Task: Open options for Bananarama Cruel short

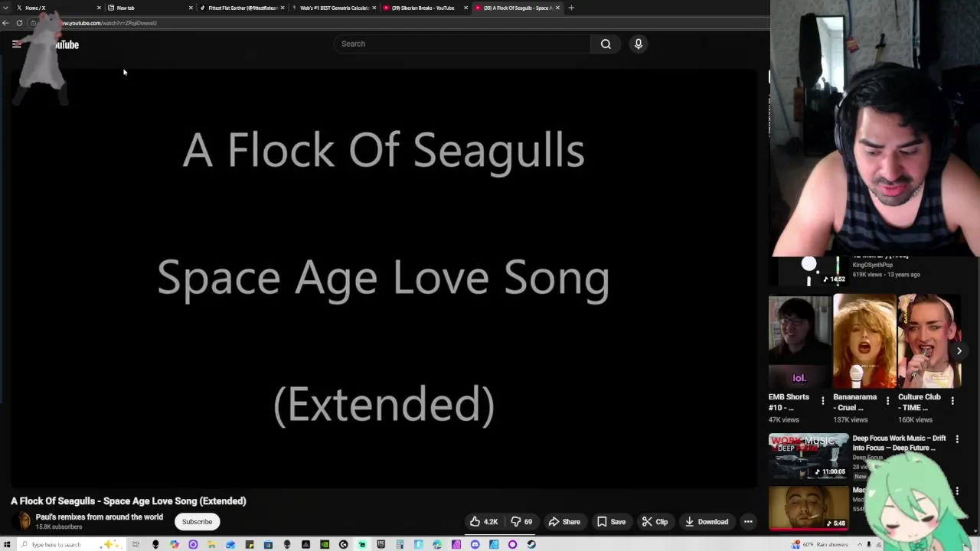Action: click(887, 400)
